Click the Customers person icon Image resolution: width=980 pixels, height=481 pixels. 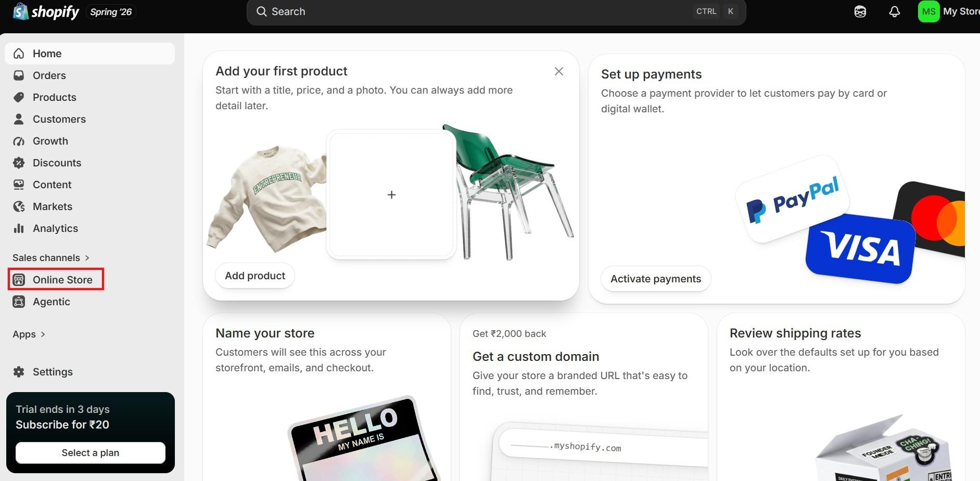point(19,119)
